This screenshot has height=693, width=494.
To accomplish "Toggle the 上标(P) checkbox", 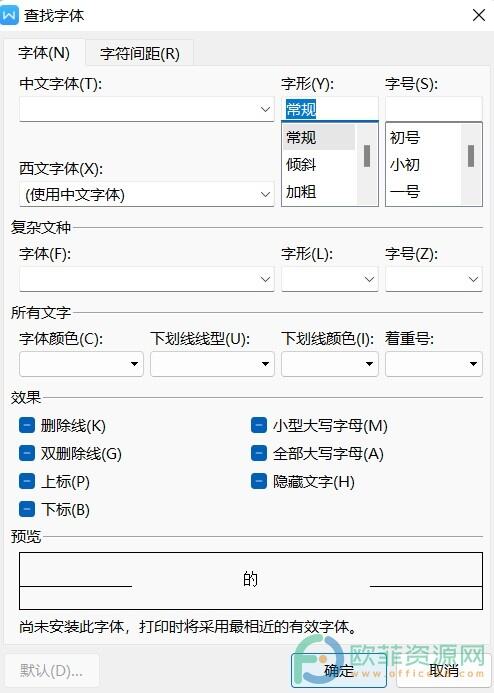I will click(27, 481).
